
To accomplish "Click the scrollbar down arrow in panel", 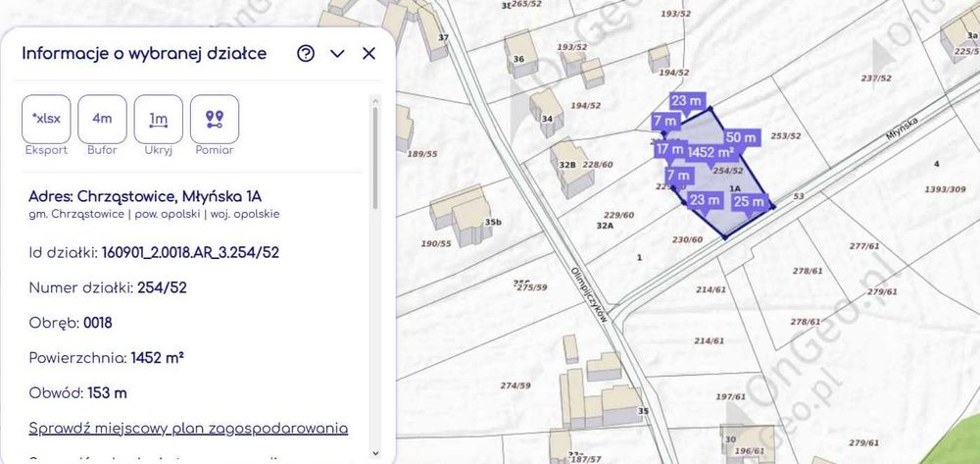I will 375,453.
